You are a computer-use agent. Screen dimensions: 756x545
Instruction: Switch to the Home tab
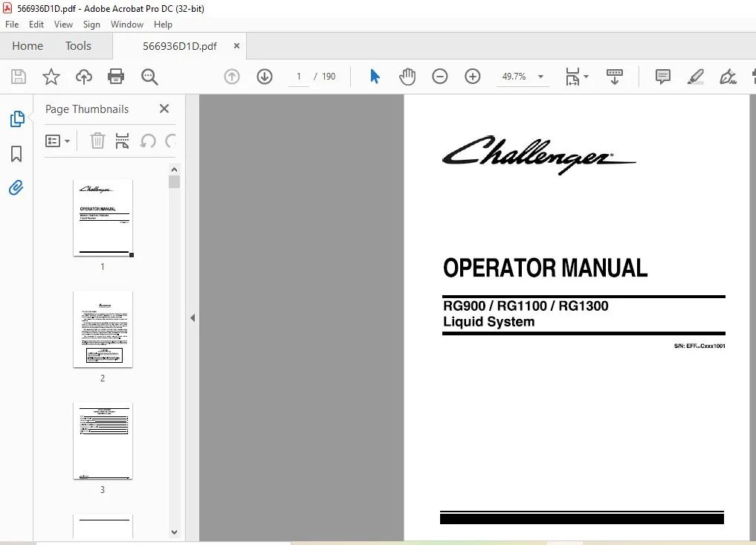point(28,46)
